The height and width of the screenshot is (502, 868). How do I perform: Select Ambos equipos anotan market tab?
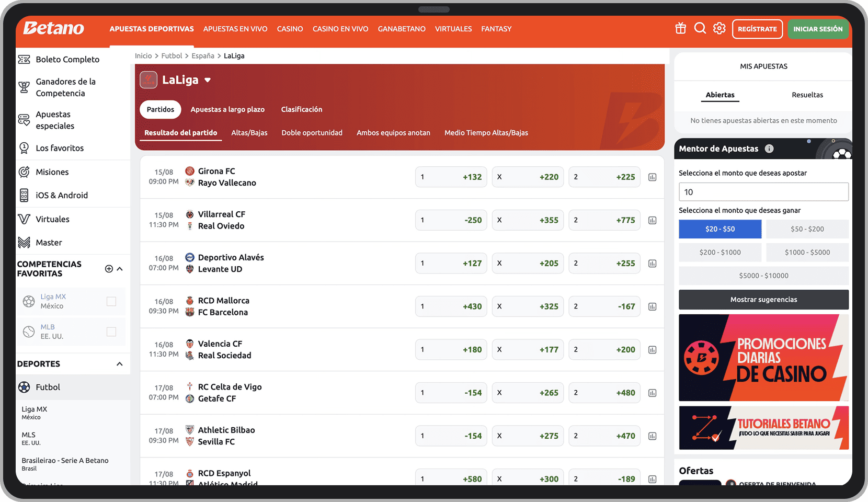[x=394, y=133]
